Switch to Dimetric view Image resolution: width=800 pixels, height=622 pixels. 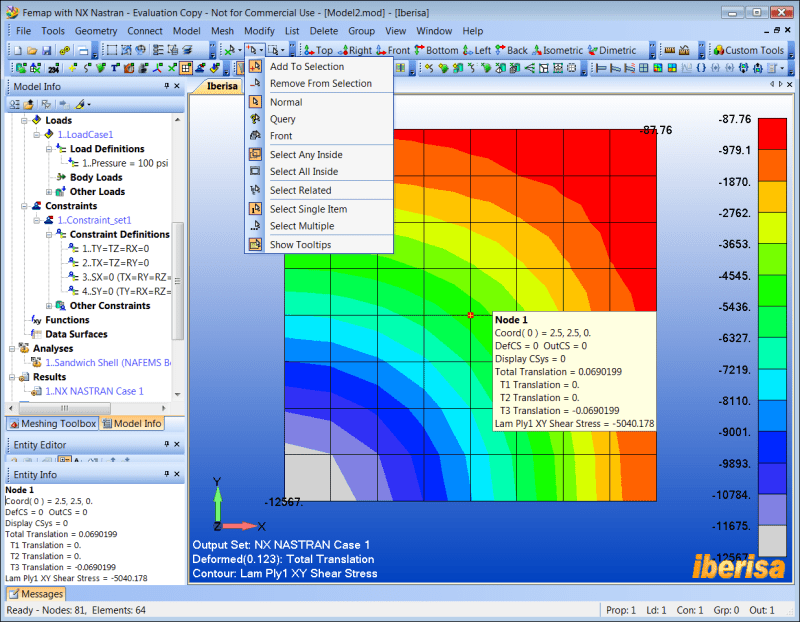(612, 50)
